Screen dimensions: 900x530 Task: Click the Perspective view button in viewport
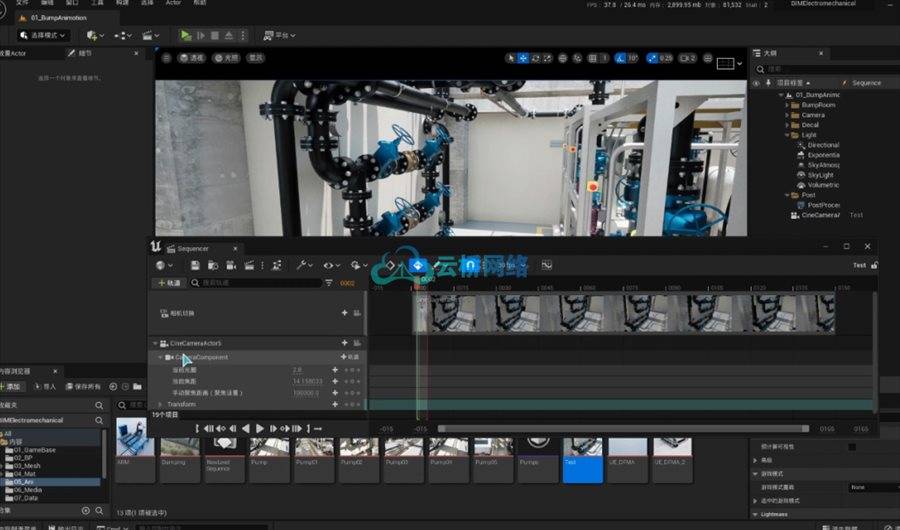(x=192, y=58)
